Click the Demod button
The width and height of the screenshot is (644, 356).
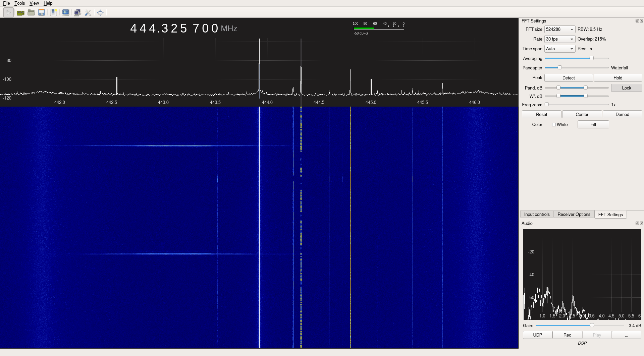coord(622,115)
